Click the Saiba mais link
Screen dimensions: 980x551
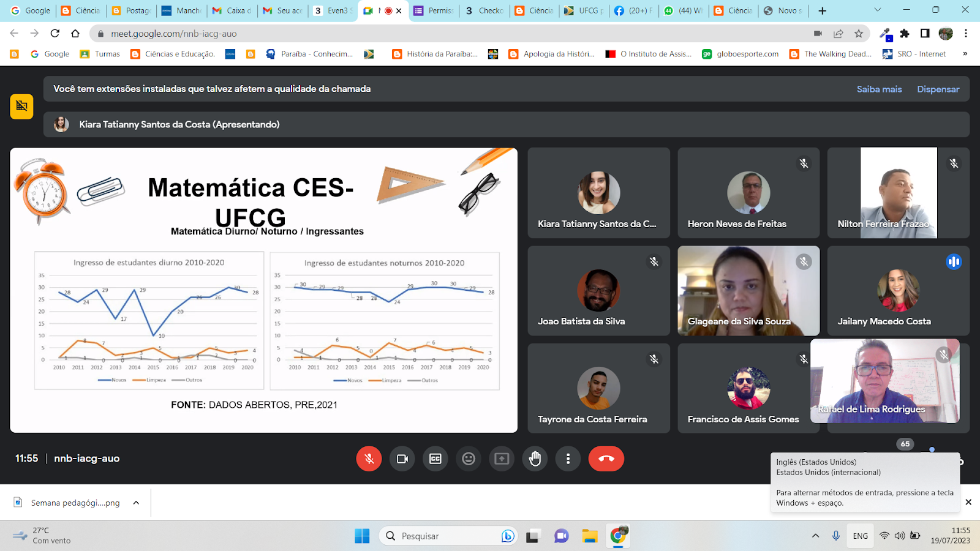coord(879,89)
